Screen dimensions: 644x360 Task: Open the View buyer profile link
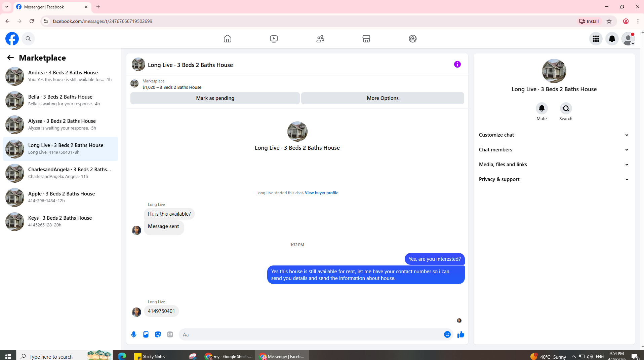(321, 193)
